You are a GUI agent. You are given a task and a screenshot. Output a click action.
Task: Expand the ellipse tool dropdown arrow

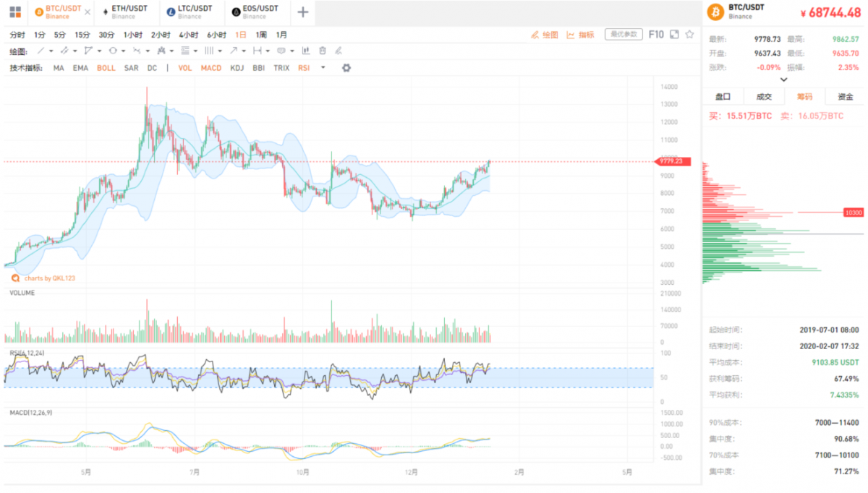tap(124, 51)
